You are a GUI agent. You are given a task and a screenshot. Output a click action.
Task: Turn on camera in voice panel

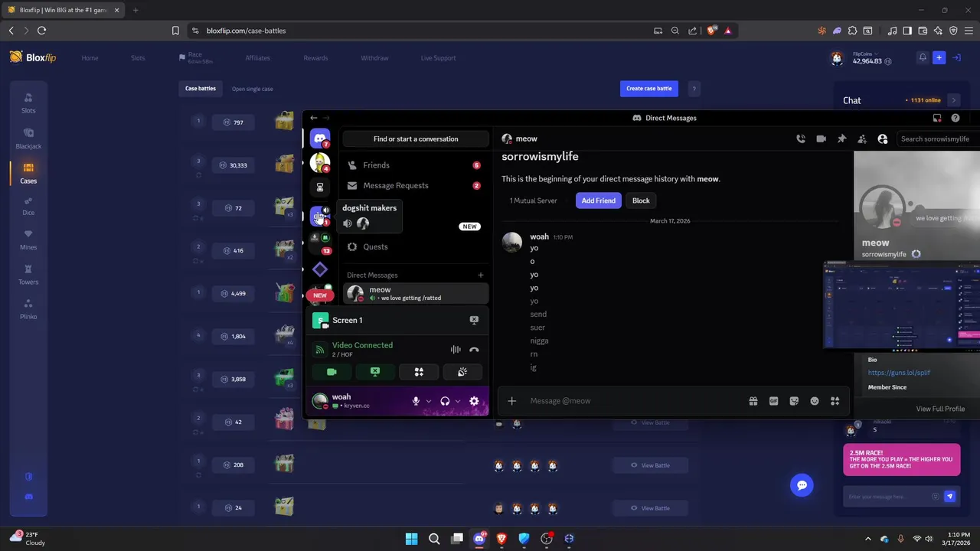click(332, 372)
